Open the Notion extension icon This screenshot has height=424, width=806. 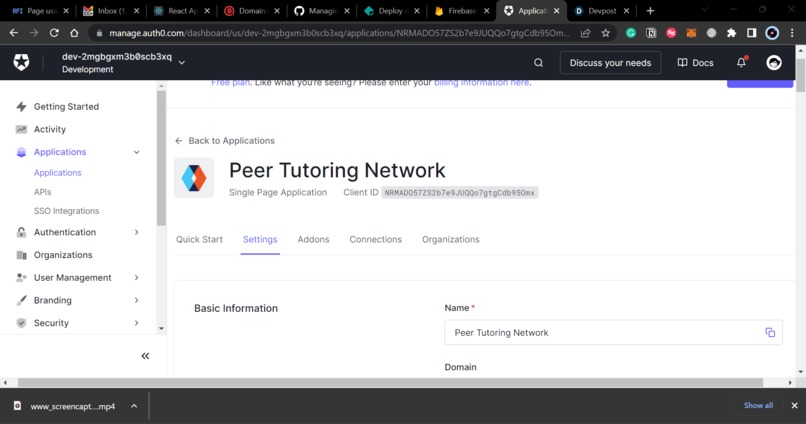tap(651, 33)
